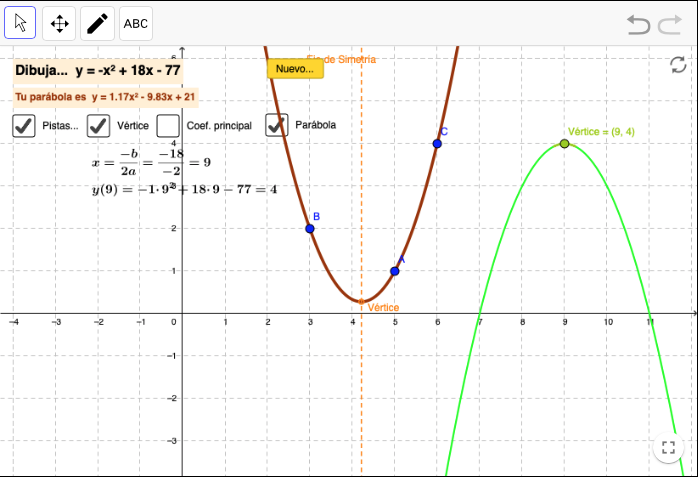Select blue point B on the parabola
The width and height of the screenshot is (698, 477).
(x=310, y=229)
